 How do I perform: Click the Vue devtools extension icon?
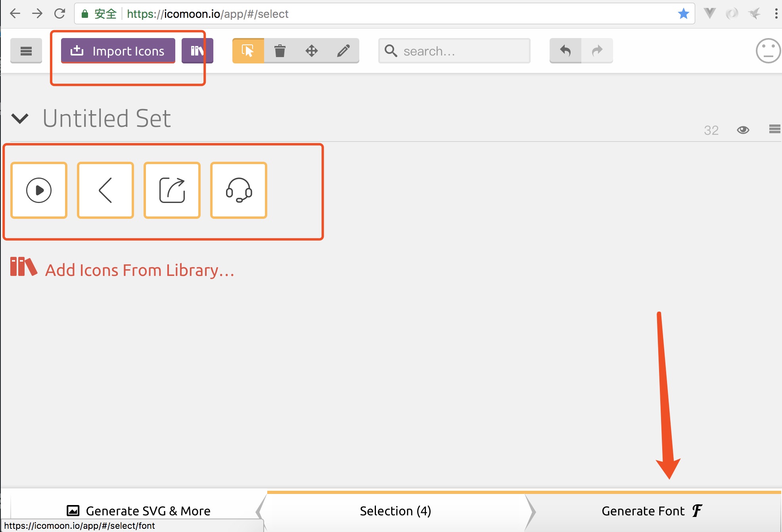(x=710, y=13)
